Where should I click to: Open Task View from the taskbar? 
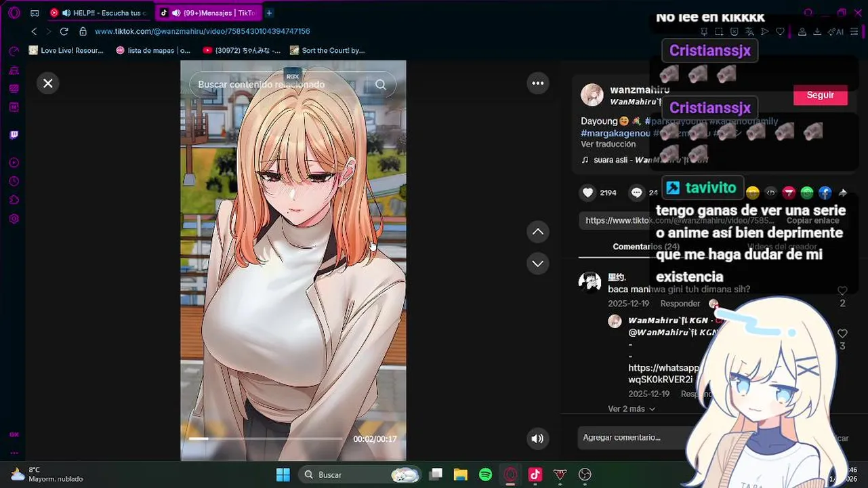pos(436,474)
